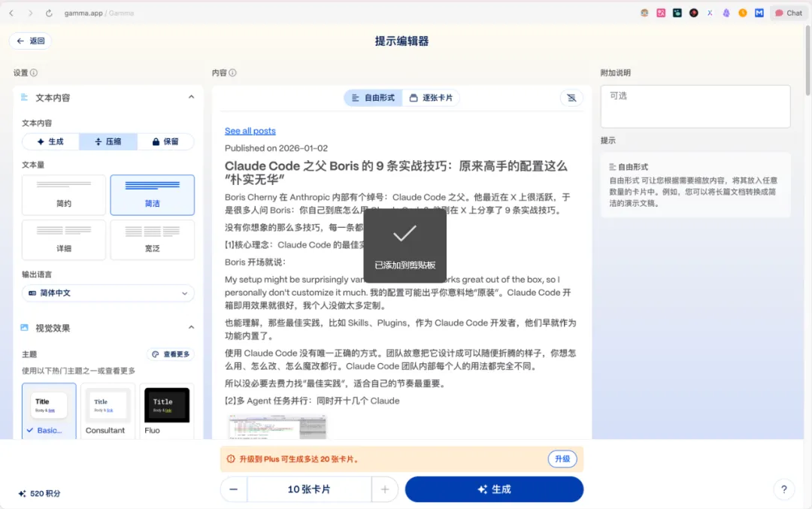Screen dimensions: 812x509
Task: Select the 压缩 text content mode
Action: pos(108,141)
